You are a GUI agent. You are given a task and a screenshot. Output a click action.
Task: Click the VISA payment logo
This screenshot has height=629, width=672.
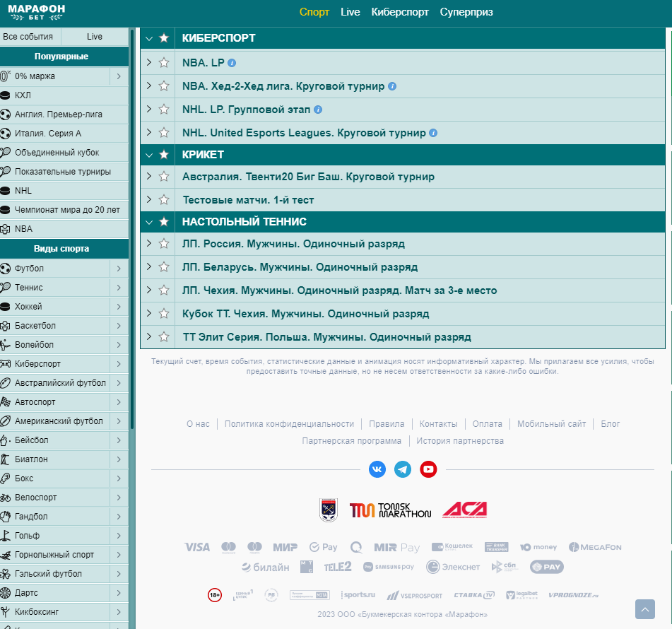tap(196, 547)
